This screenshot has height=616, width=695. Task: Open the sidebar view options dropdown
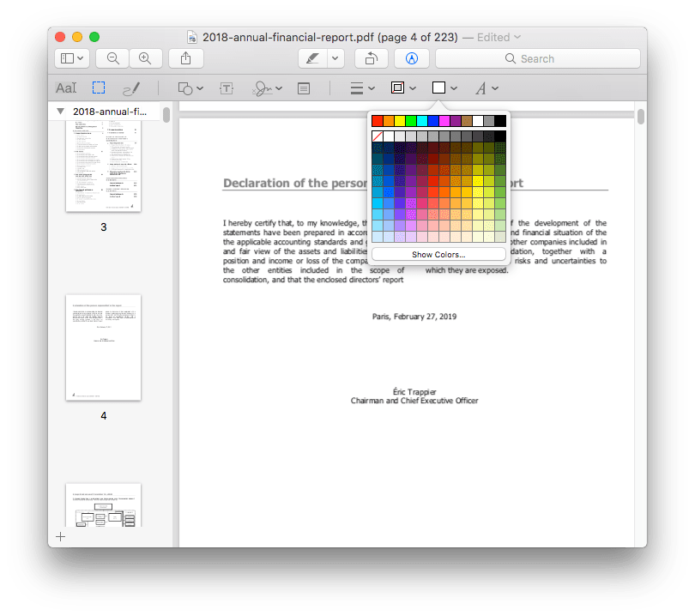(71, 58)
